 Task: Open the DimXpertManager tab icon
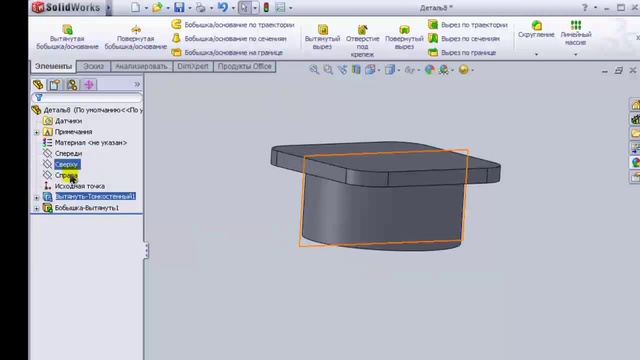pyautogui.click(x=89, y=84)
